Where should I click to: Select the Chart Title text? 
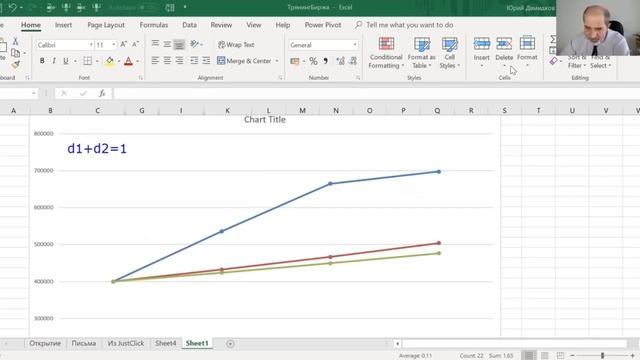(265, 120)
